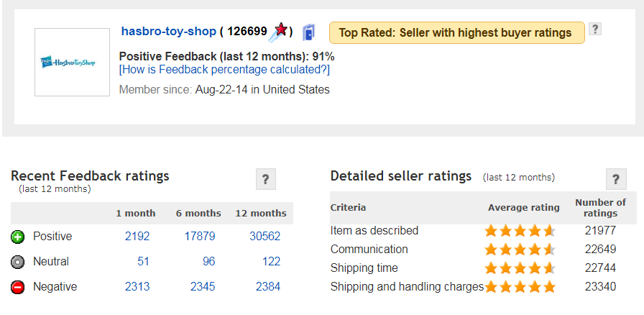Click the green Positive feedback icon
This screenshot has height=315, width=644.
18,237
